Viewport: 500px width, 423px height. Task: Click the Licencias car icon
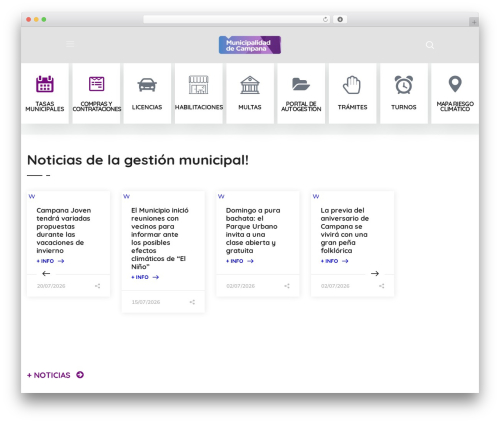click(x=147, y=85)
